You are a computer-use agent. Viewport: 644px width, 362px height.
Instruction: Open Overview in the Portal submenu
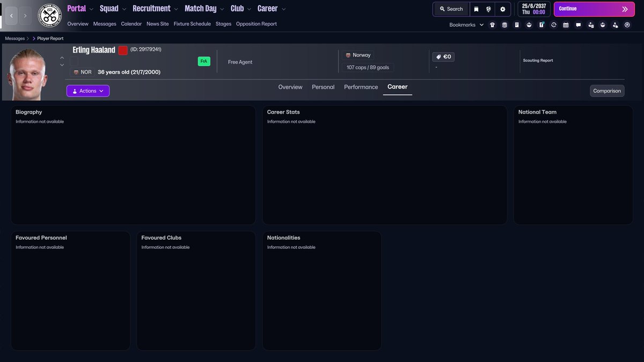(78, 24)
